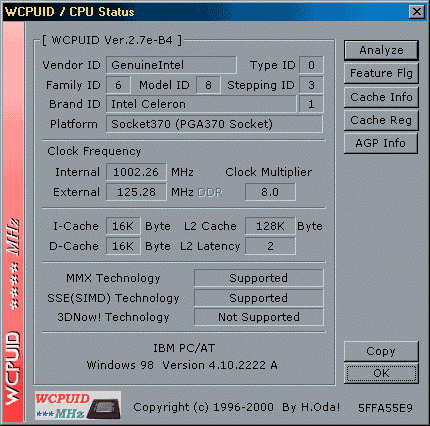Click the 3DNow! Not Supported field
The height and width of the screenshot is (426, 430).
tap(259, 317)
